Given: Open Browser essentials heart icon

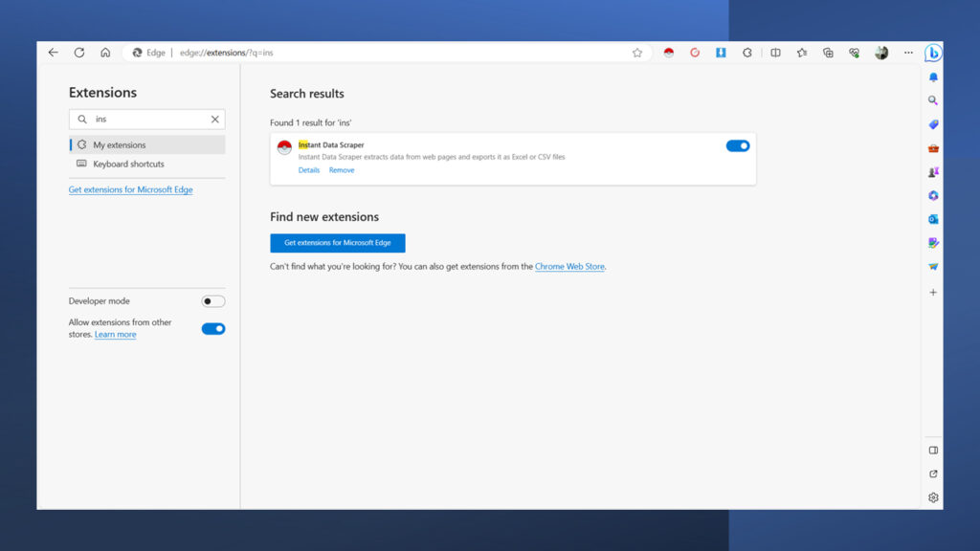Looking at the screenshot, I should pyautogui.click(x=855, y=53).
